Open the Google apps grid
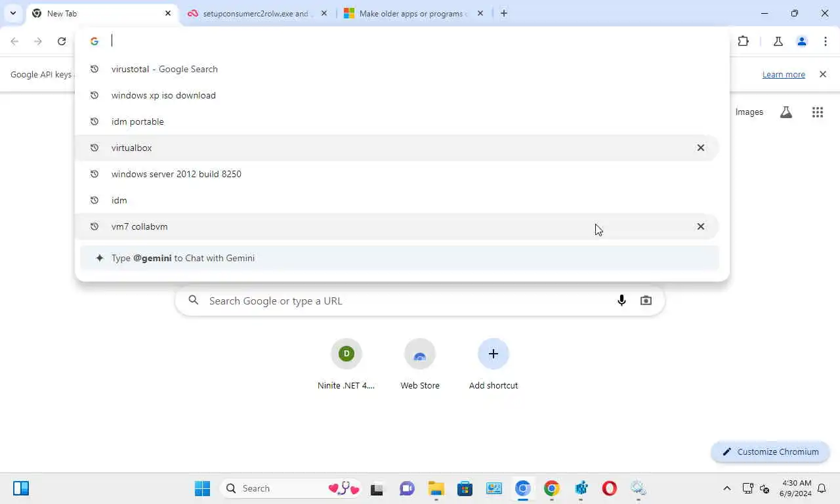 point(818,112)
